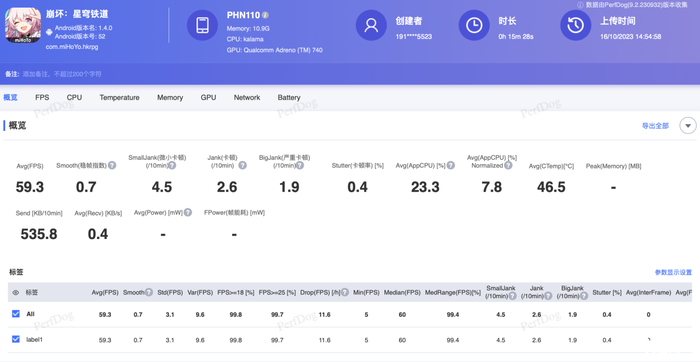Click the Std(FPS) table column header

tap(170, 292)
